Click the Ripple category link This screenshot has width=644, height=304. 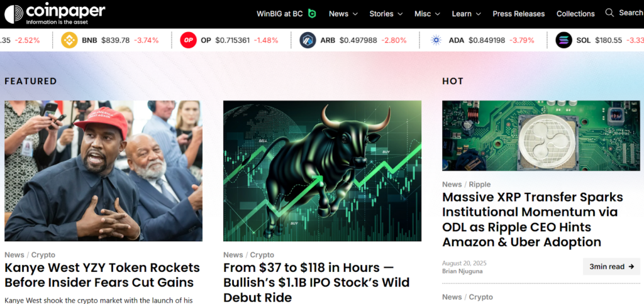[x=480, y=184]
